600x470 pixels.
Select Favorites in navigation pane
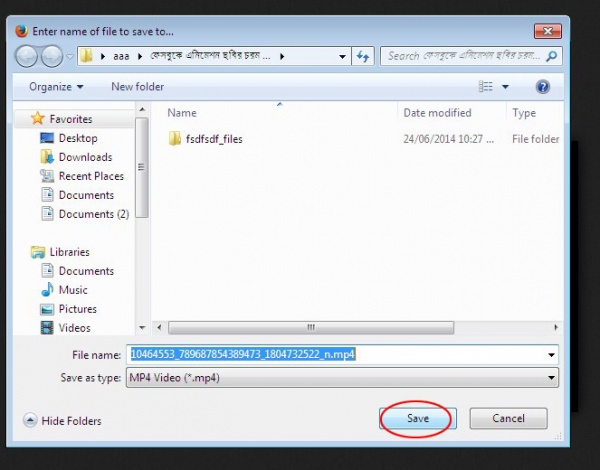(71, 119)
